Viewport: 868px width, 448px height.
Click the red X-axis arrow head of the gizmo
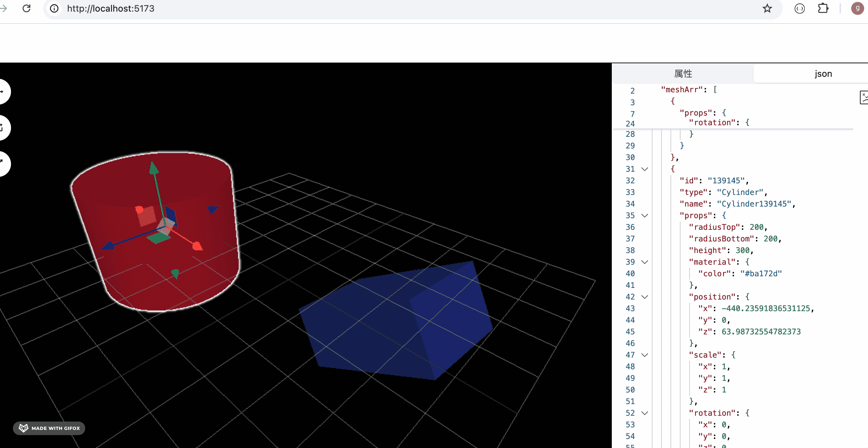coord(197,246)
